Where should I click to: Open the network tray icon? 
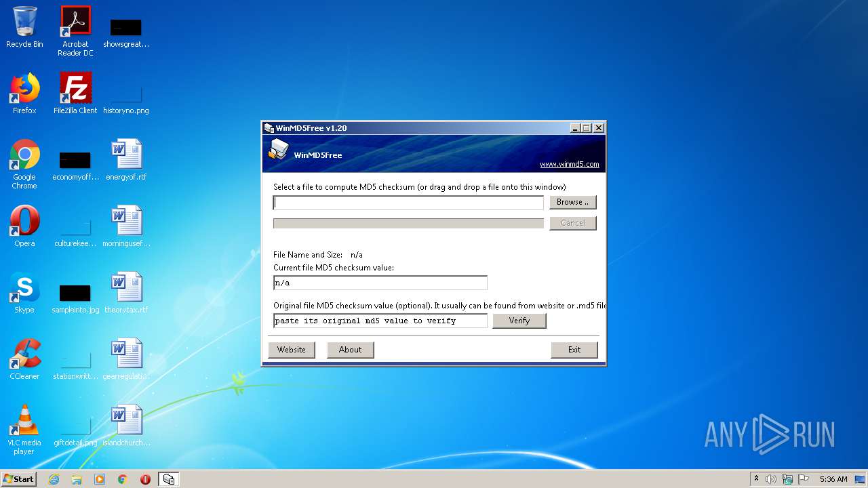tap(787, 479)
